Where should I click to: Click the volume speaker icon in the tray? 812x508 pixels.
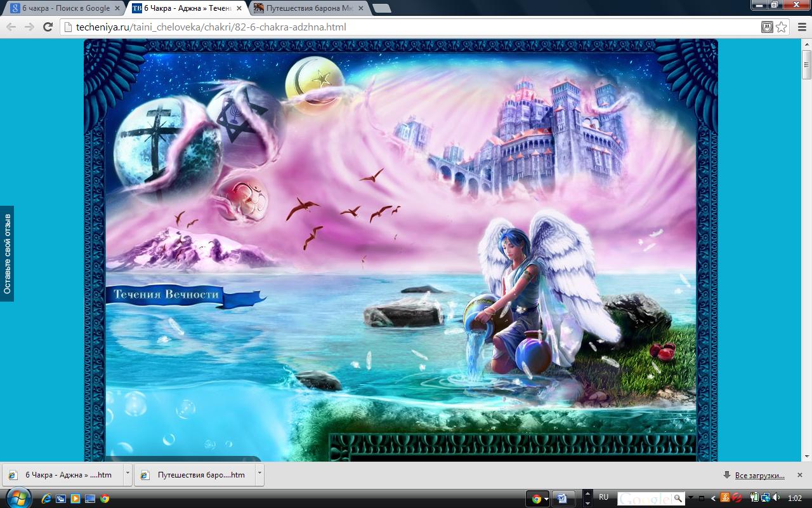776,498
